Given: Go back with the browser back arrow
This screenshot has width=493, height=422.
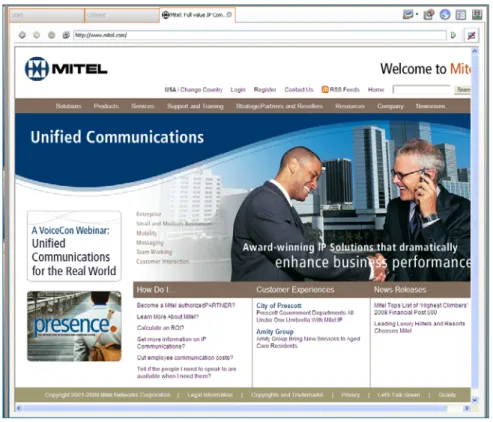Looking at the screenshot, I should pyautogui.click(x=22, y=35).
